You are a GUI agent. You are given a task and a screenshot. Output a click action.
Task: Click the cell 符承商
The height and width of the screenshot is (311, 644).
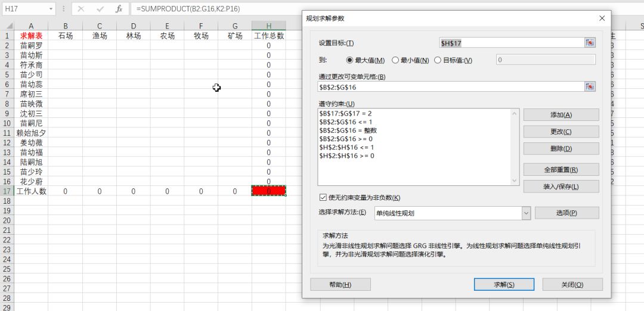[31, 65]
